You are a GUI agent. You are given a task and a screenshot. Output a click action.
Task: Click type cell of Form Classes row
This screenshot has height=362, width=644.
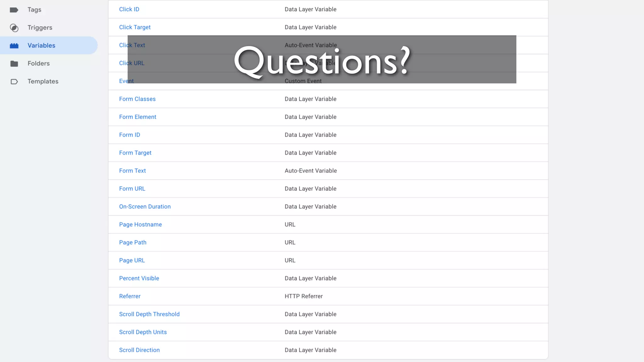tap(311, 99)
